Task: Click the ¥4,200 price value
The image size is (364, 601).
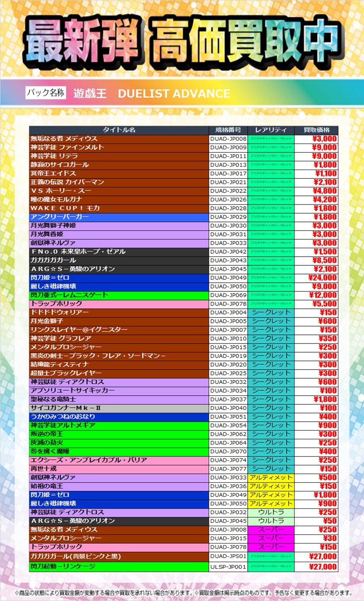Action: point(325,200)
